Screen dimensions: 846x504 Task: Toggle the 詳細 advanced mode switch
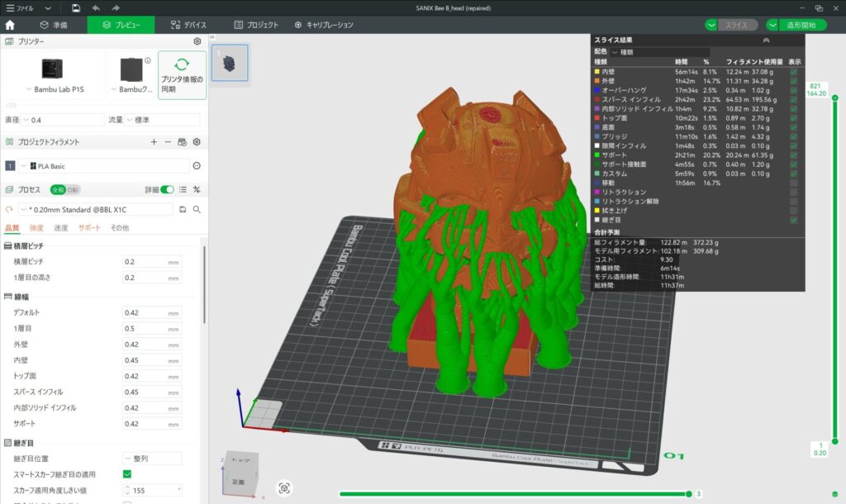(x=167, y=189)
